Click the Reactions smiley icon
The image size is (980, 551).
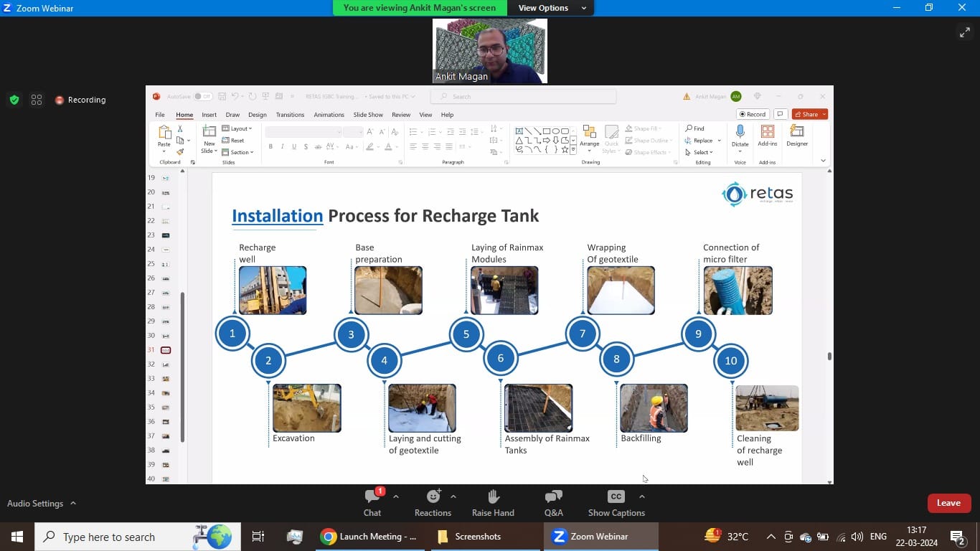click(433, 496)
